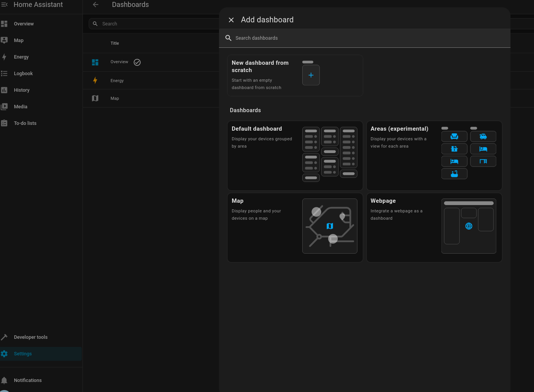Go back using the arrow beside Dashboards

96,5
